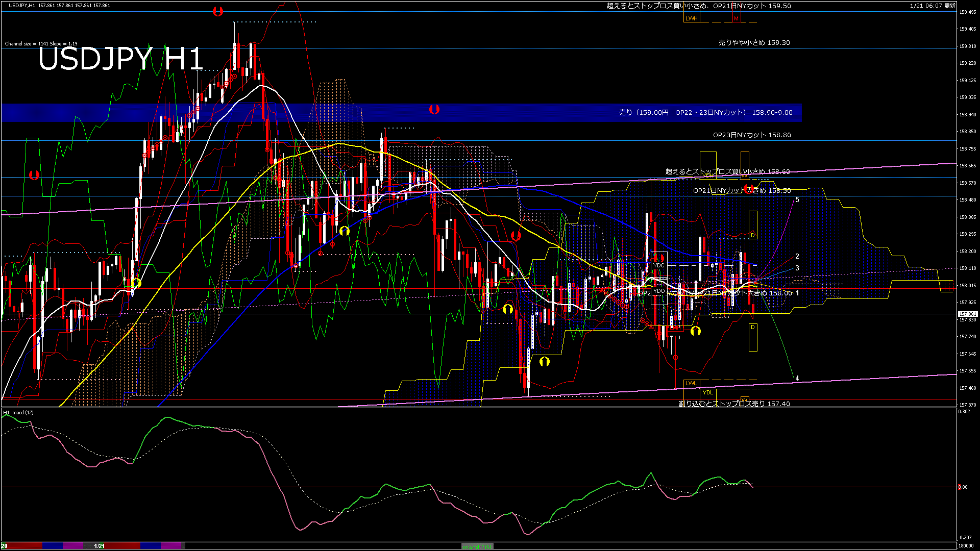980x551 pixels.
Task: Click yellow up arrow near 157.55 low
Action: click(x=545, y=362)
